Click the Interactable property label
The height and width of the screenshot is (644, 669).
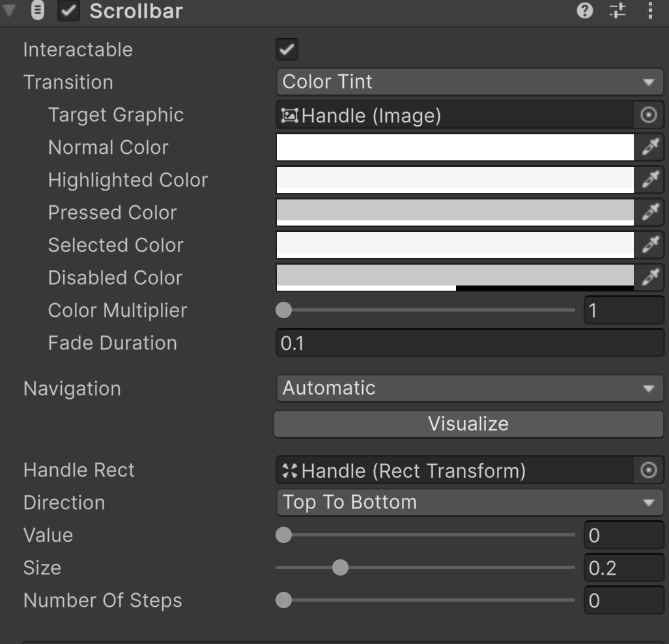(78, 50)
